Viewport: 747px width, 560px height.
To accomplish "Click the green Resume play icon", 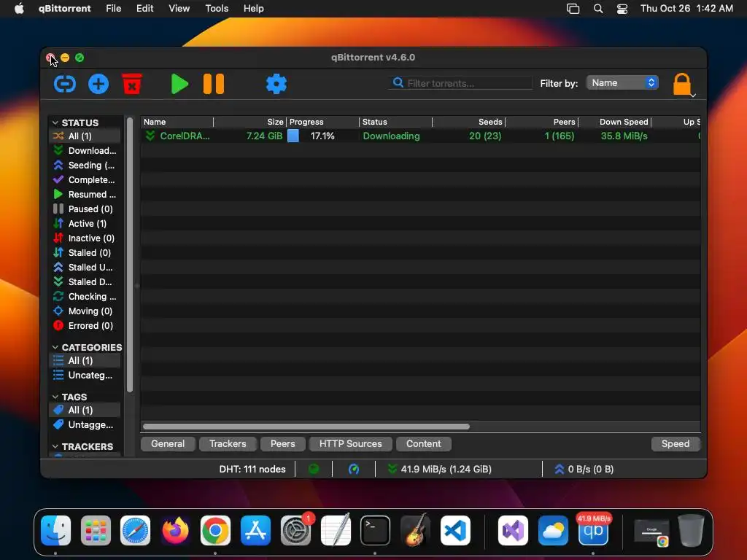I will click(x=179, y=85).
